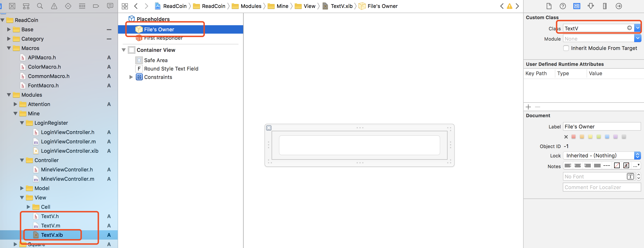
Task: Choose the red label color
Action: pos(574,137)
